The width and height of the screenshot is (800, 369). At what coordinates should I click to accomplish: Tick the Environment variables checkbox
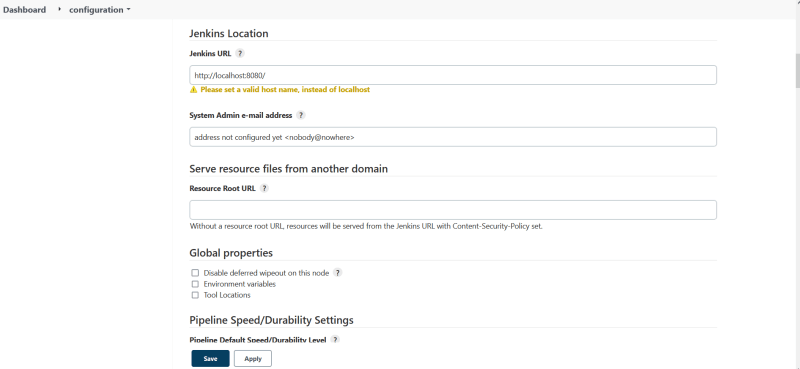(195, 284)
